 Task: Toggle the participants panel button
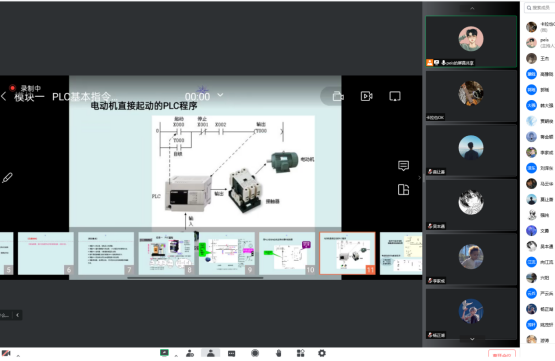tap(211, 353)
